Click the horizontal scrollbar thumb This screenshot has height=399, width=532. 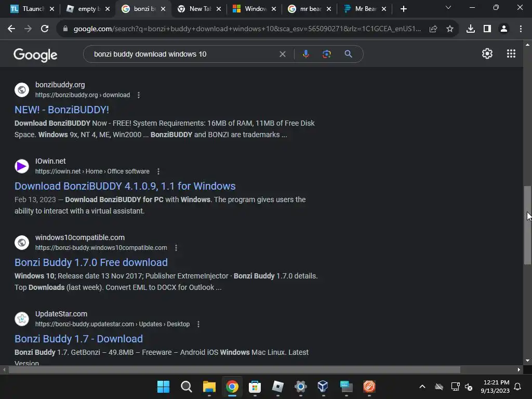point(234,369)
